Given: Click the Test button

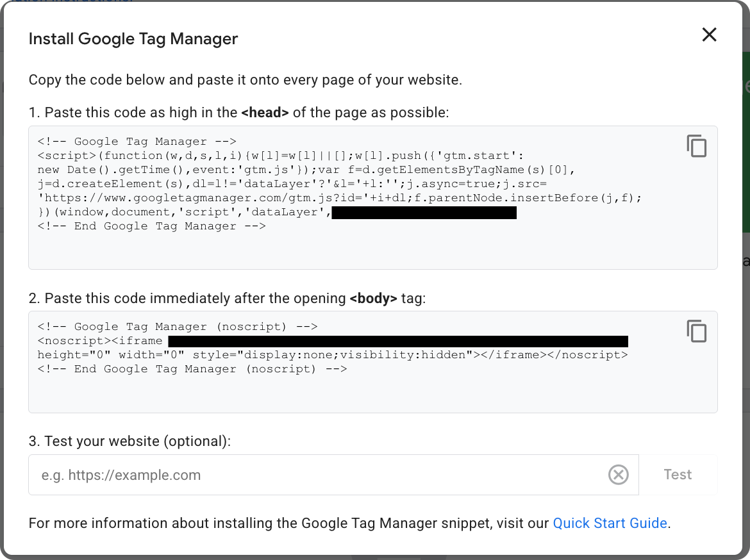Looking at the screenshot, I should click(678, 474).
